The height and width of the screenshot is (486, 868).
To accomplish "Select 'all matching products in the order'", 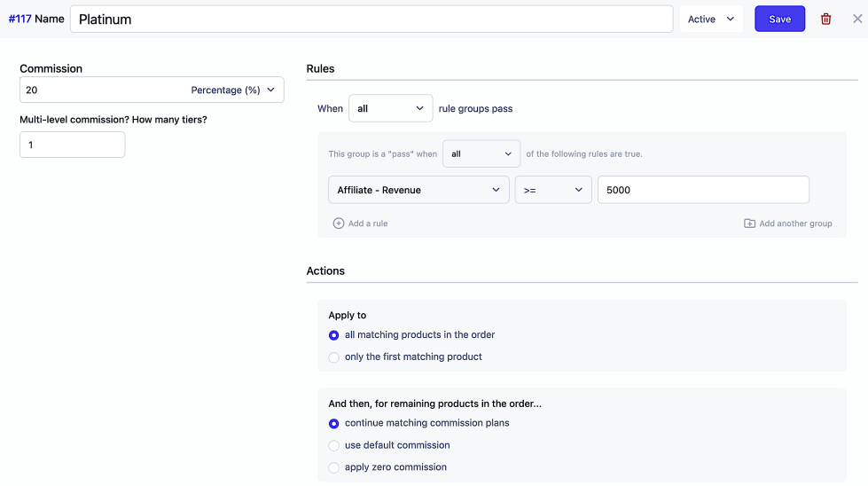I will click(x=334, y=335).
